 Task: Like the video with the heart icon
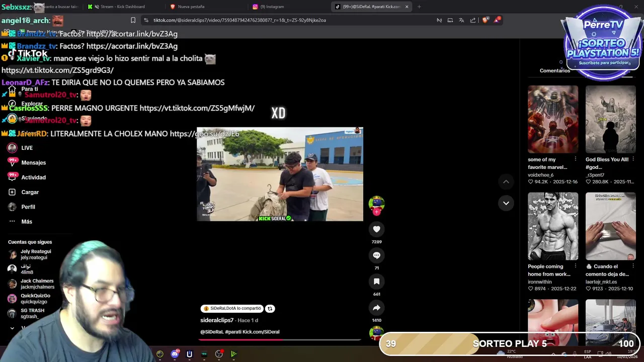[376, 229]
